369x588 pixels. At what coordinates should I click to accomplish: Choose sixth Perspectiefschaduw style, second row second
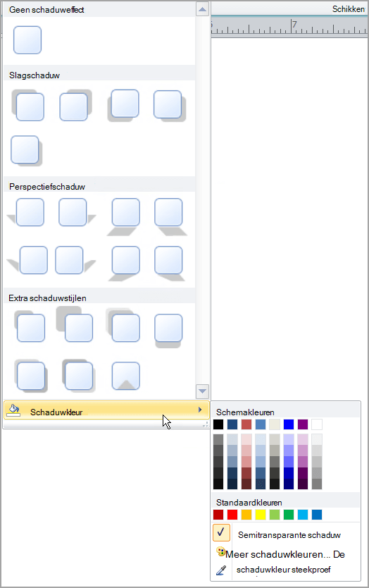tap(75, 260)
